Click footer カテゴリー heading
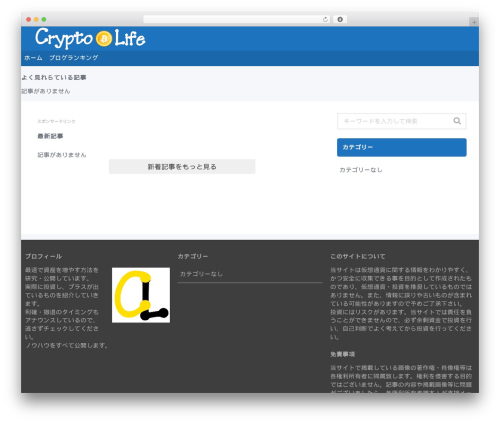 point(193,256)
